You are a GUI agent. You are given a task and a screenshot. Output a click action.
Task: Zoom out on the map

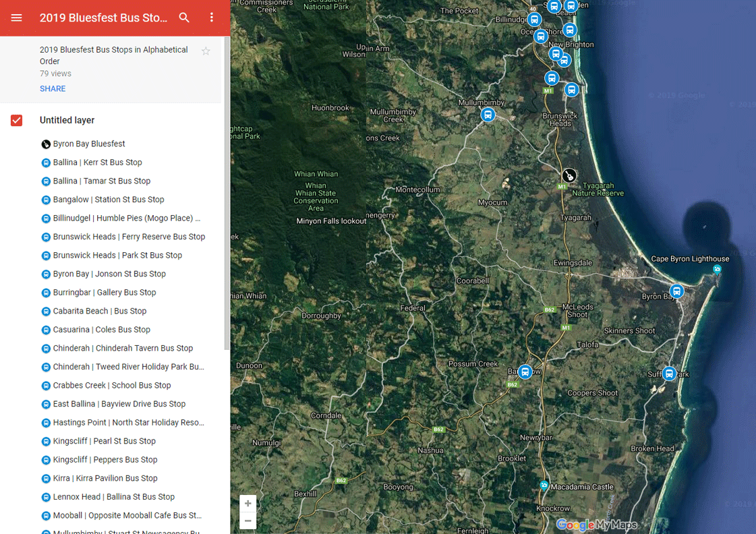[248, 521]
